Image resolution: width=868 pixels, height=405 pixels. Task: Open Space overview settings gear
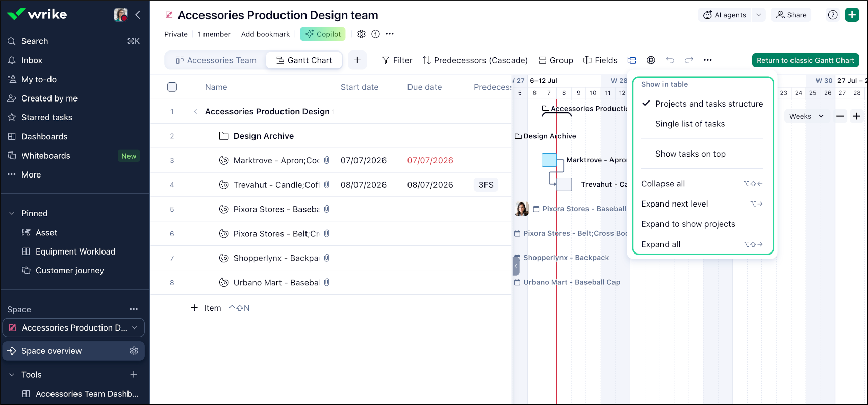click(134, 351)
